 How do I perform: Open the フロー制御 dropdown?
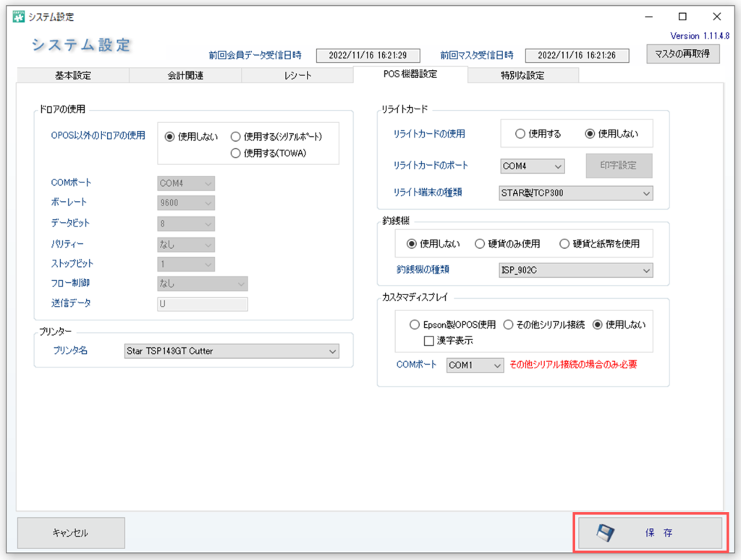[x=203, y=284]
